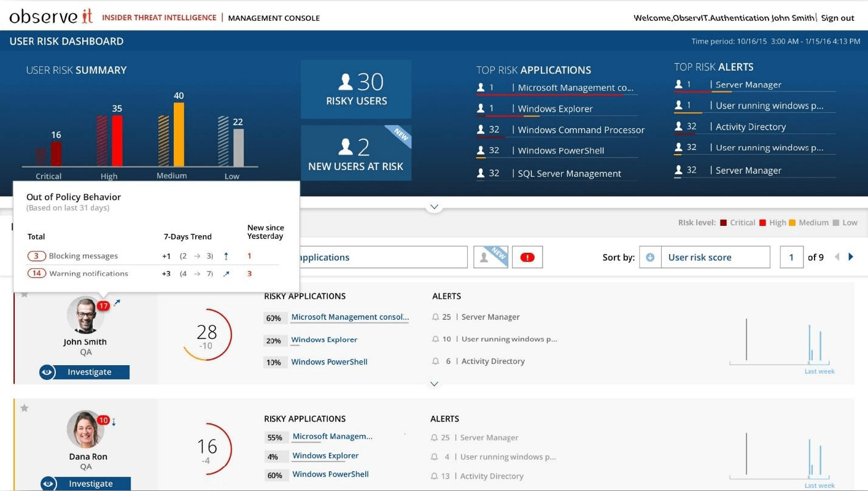Select Windows Command Processor in top risk applications
The width and height of the screenshot is (868, 491).
[580, 130]
